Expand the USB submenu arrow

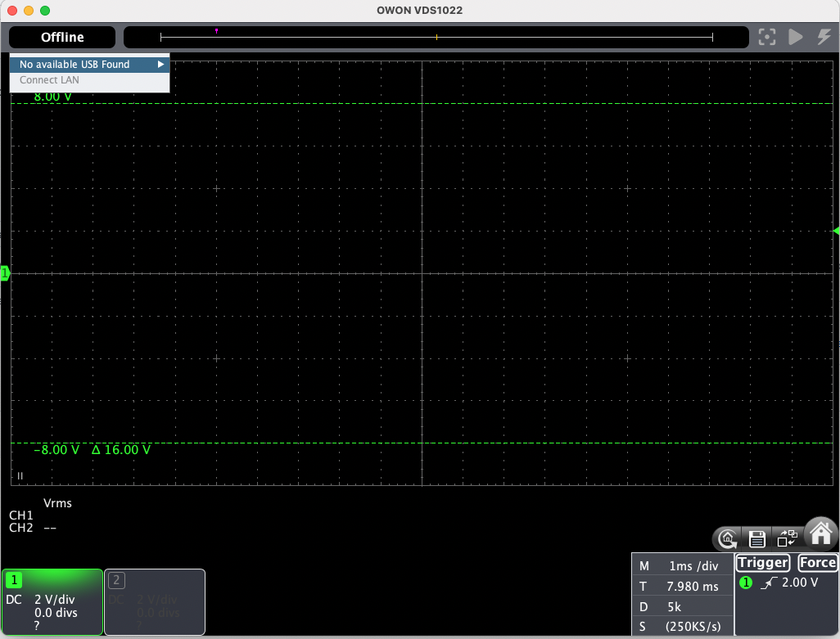pos(160,64)
